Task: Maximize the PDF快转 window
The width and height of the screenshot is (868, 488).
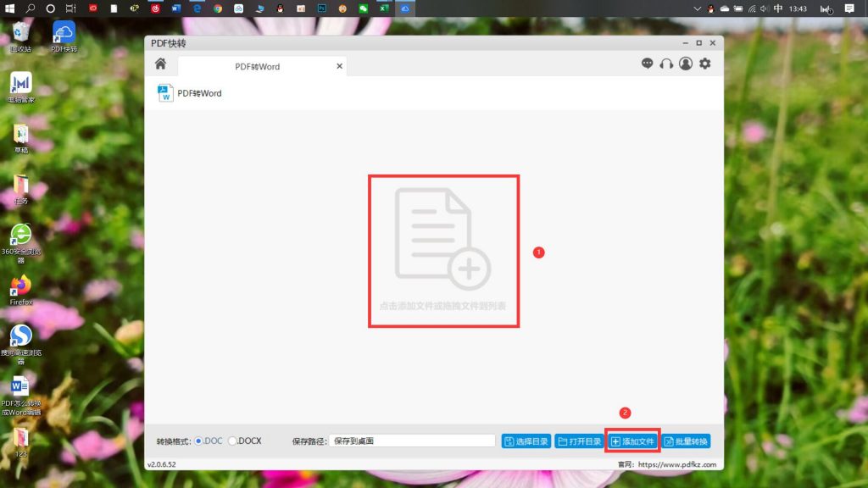Action: tap(699, 43)
